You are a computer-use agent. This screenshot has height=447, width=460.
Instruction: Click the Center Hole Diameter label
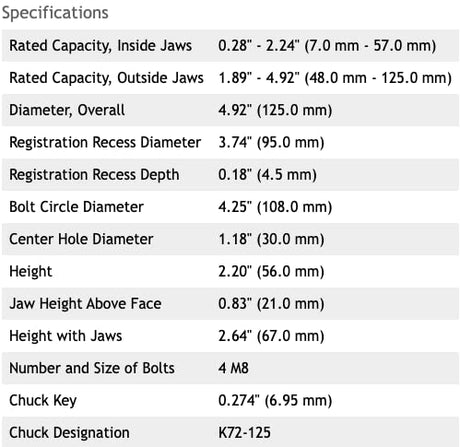click(81, 239)
